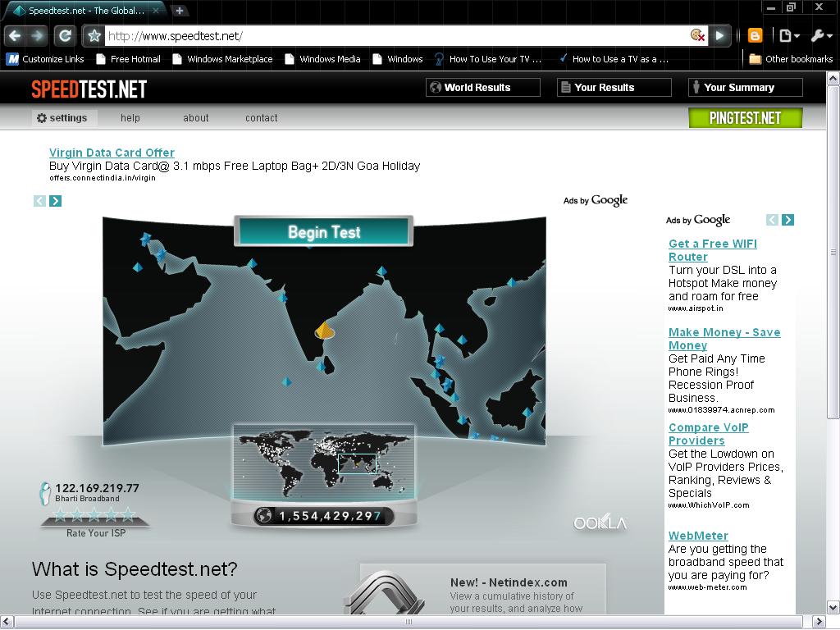Click the document icon on Your Results button
The height and width of the screenshot is (630, 840).
[565, 87]
